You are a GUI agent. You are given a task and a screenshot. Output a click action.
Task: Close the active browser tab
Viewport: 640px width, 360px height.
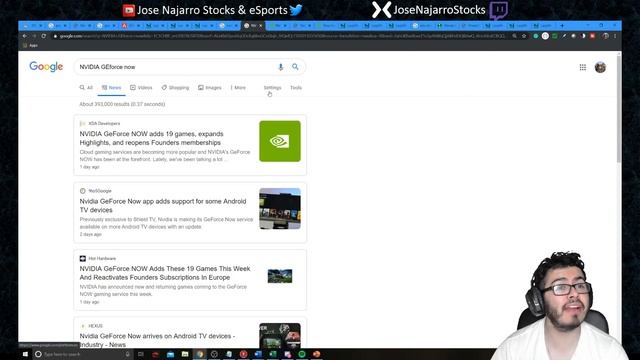[x=261, y=26]
